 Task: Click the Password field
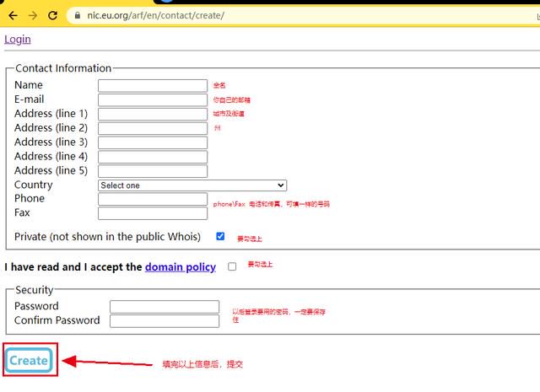(165, 307)
